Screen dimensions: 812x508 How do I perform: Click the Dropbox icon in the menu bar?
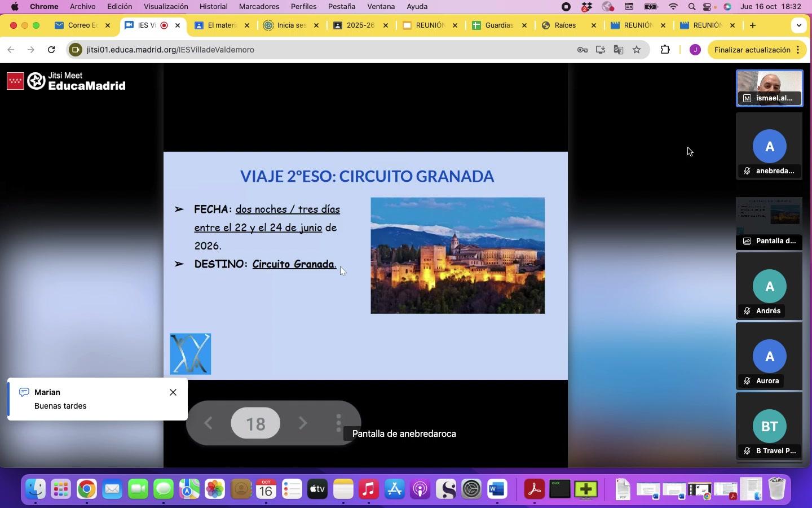pos(587,7)
